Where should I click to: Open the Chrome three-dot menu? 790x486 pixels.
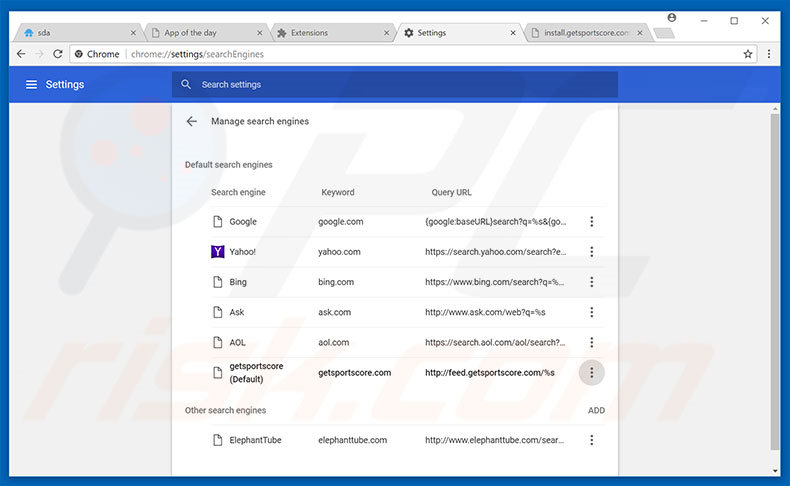[769, 54]
